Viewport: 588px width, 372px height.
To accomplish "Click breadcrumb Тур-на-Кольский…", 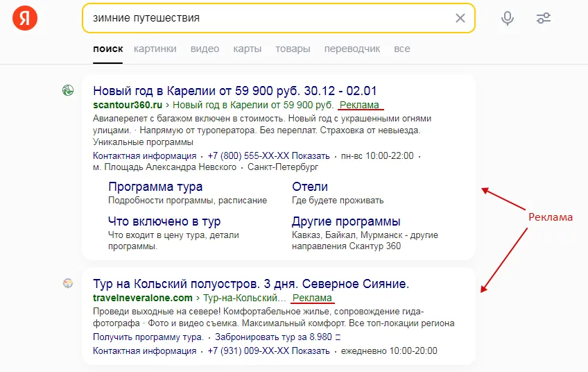I will click(x=245, y=298).
